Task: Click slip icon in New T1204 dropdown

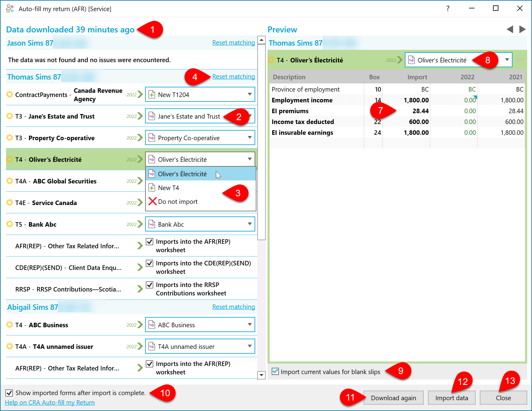Action: [x=152, y=95]
